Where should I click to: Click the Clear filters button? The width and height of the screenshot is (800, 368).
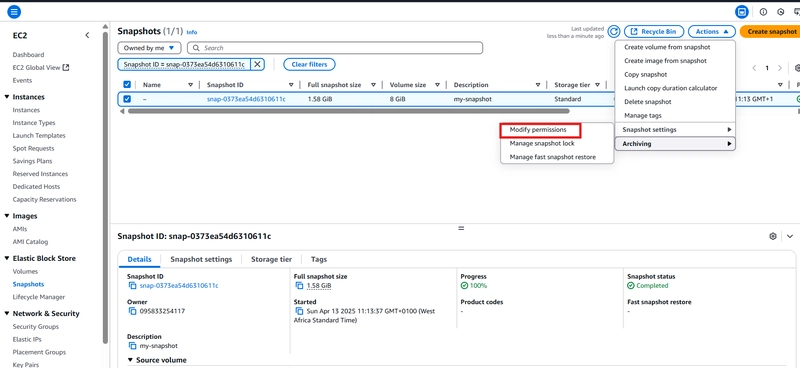pyautogui.click(x=309, y=64)
